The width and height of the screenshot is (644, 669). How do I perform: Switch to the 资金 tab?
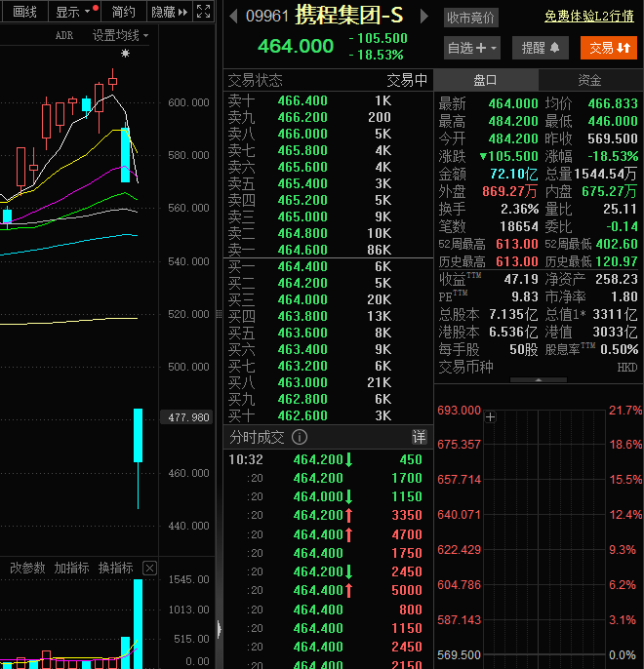pyautogui.click(x=590, y=80)
